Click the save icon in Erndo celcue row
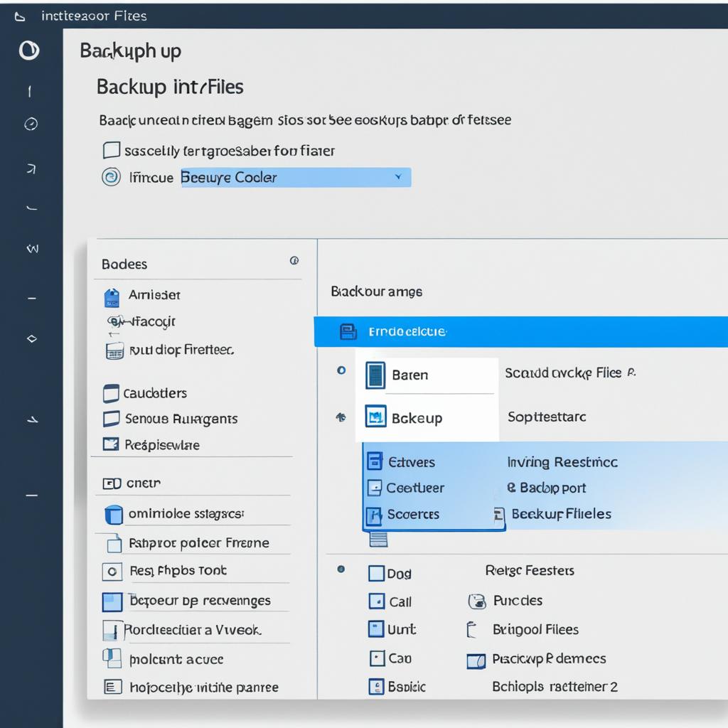The image size is (728, 728). pyautogui.click(x=348, y=331)
